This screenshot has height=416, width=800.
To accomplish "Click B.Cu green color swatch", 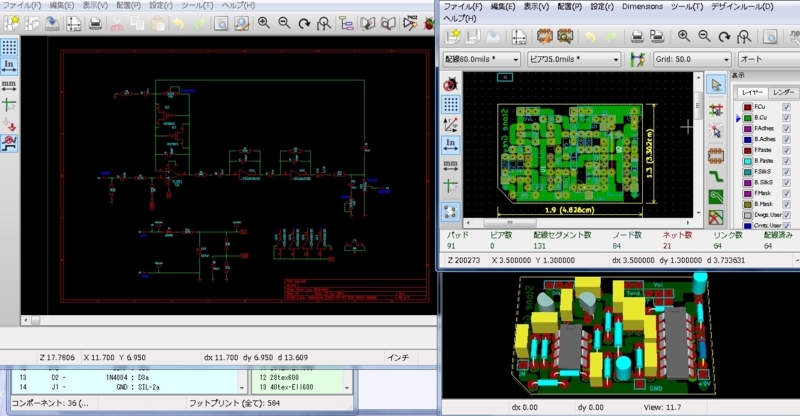I will pyautogui.click(x=747, y=117).
